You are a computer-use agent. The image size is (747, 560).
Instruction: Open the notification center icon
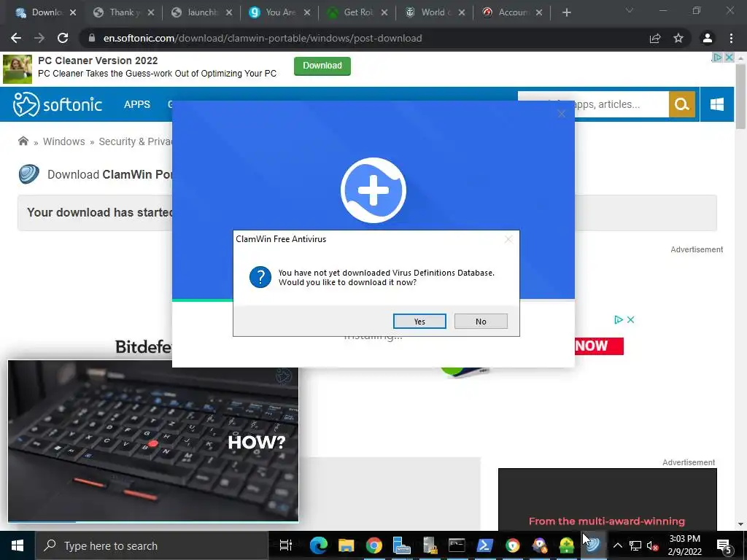pos(724,545)
